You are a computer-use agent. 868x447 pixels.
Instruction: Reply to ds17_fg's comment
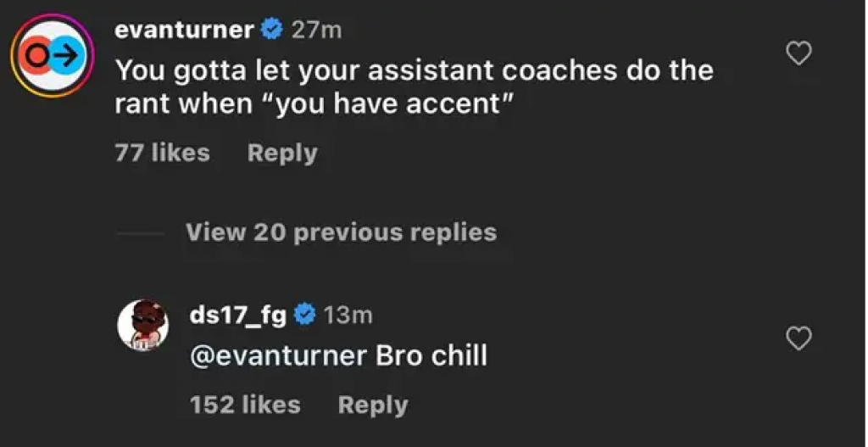coord(372,405)
